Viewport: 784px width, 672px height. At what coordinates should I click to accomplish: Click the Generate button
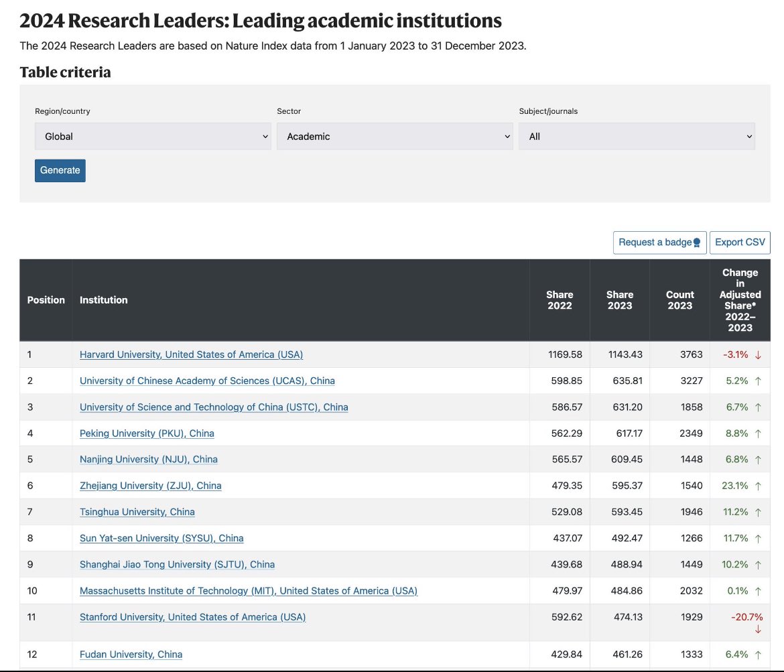point(60,170)
